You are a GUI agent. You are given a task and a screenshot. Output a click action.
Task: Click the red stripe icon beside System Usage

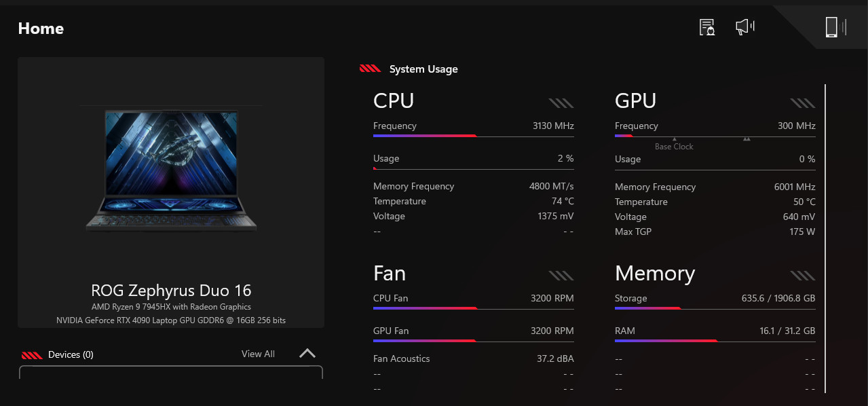(x=371, y=69)
